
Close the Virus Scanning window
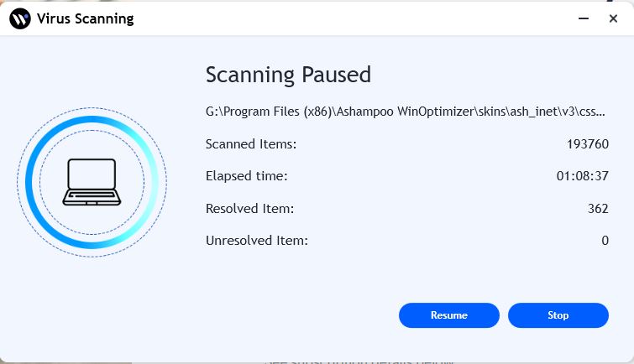coord(613,18)
